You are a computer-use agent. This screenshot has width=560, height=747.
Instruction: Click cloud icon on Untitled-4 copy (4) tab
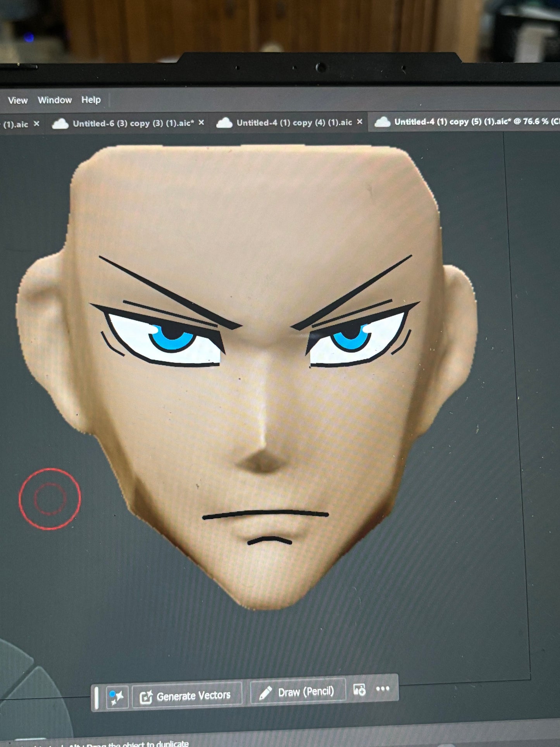tap(224, 123)
